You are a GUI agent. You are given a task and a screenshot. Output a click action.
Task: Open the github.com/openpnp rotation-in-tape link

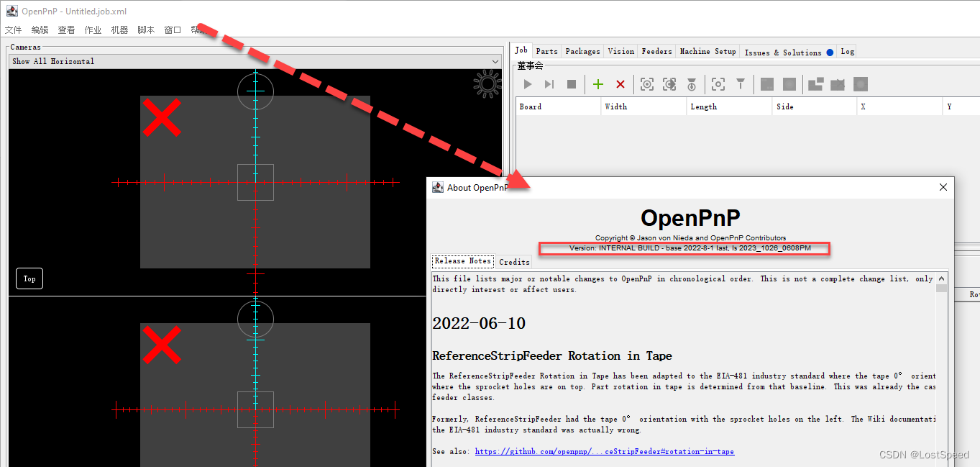(x=605, y=452)
